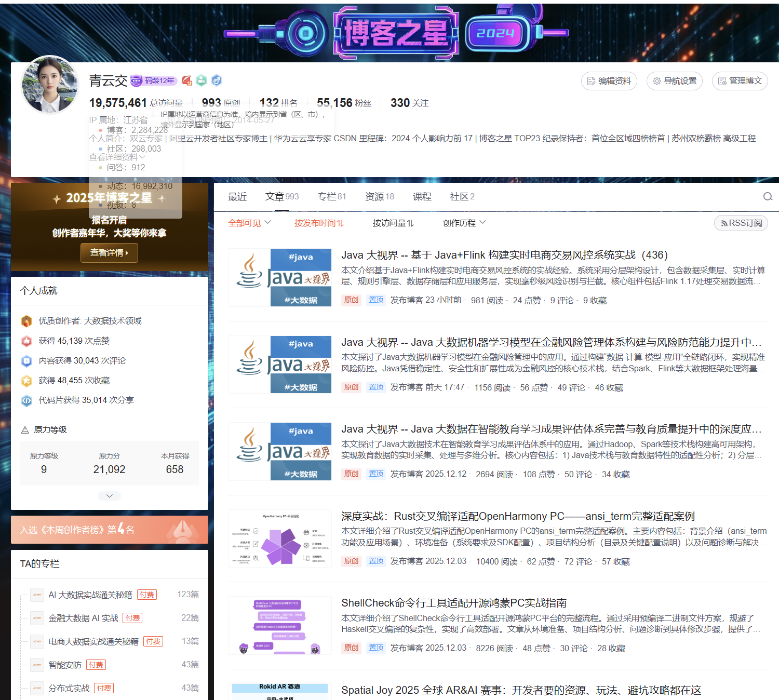Click 原力分 21,092 value
779x700 pixels.
[x=109, y=469]
